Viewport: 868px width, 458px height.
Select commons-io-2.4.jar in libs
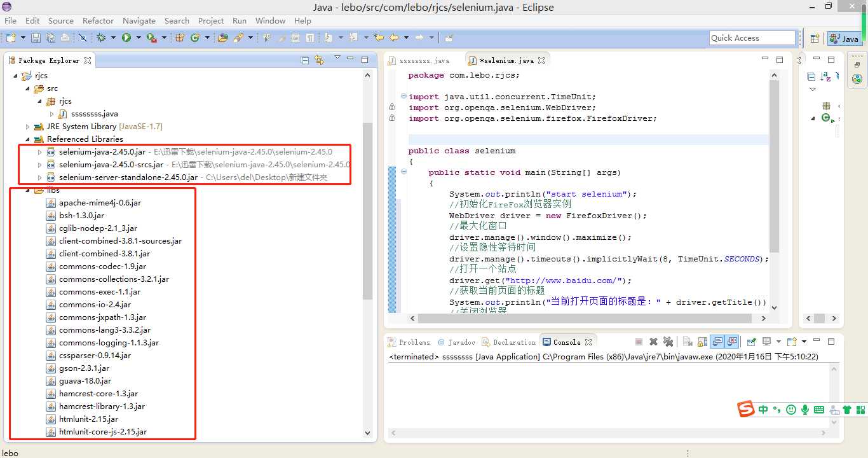pos(95,305)
